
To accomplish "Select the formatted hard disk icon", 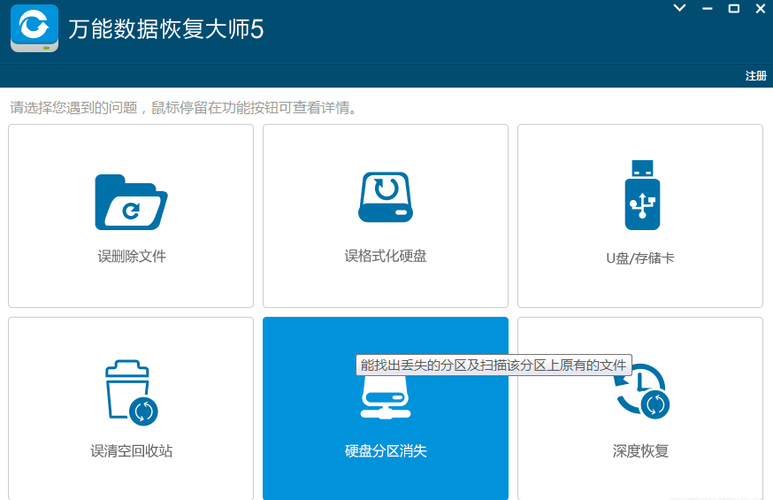I will click(x=385, y=197).
